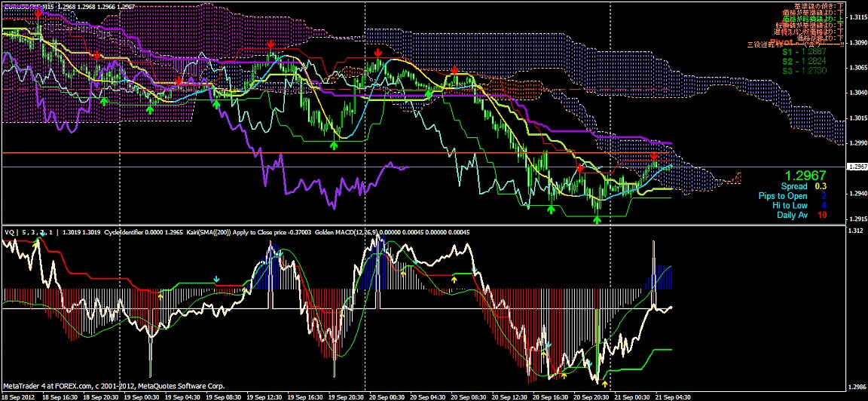
Task: Click the current price tag 1.2967 on price axis
Action: coord(857,167)
